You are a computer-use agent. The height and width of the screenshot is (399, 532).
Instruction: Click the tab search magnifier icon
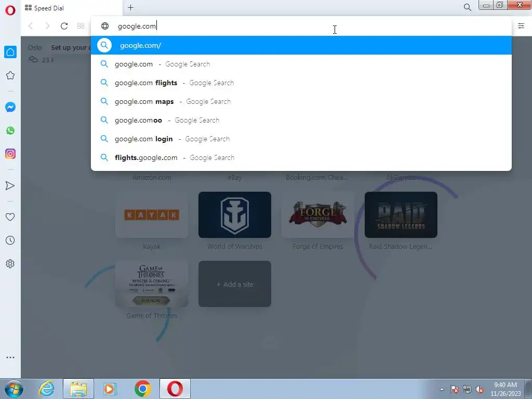467,7
